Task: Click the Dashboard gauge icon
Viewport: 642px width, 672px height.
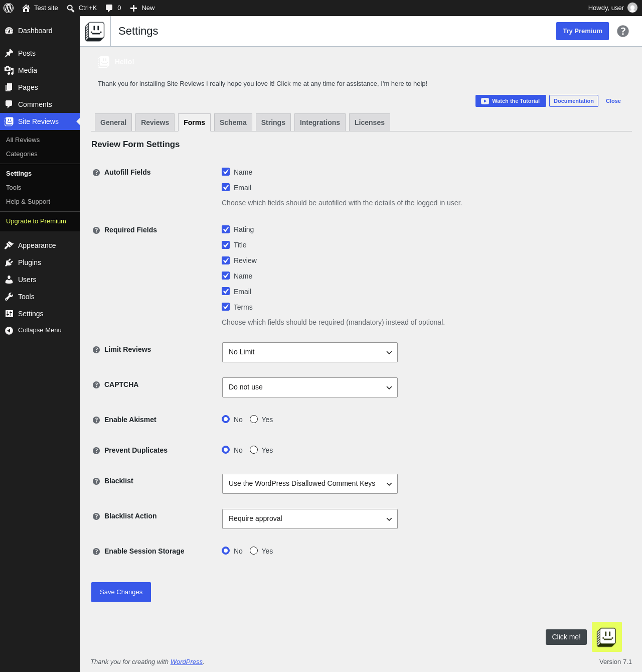Action: tap(9, 31)
